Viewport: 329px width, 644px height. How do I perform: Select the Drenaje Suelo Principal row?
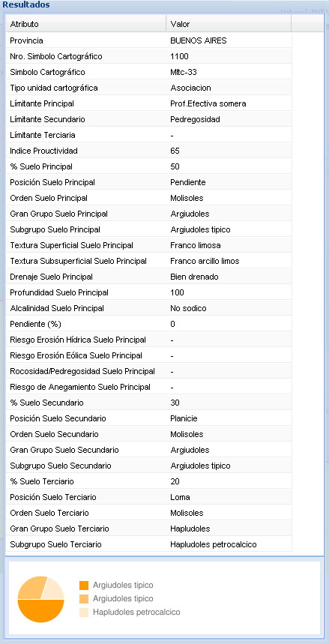point(148,277)
